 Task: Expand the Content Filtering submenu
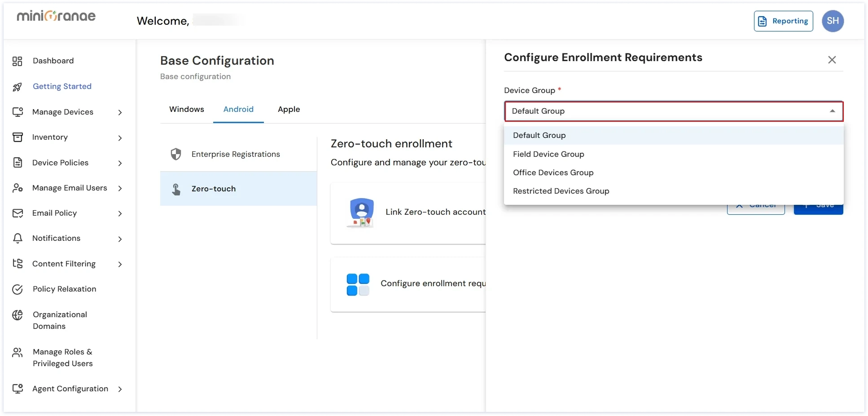coord(64,264)
